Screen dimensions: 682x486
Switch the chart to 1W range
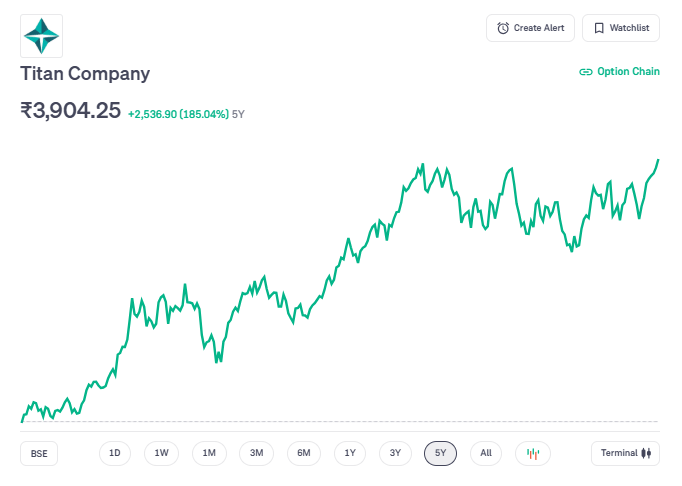[x=161, y=453]
